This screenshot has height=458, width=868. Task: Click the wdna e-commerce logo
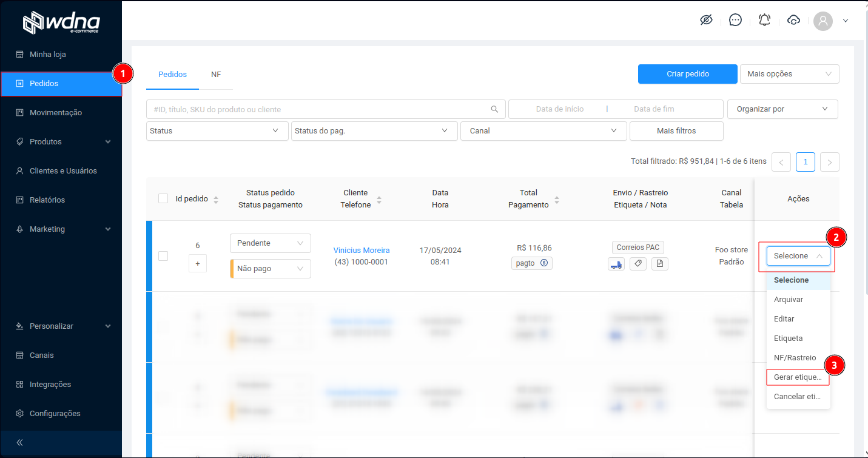(61, 23)
